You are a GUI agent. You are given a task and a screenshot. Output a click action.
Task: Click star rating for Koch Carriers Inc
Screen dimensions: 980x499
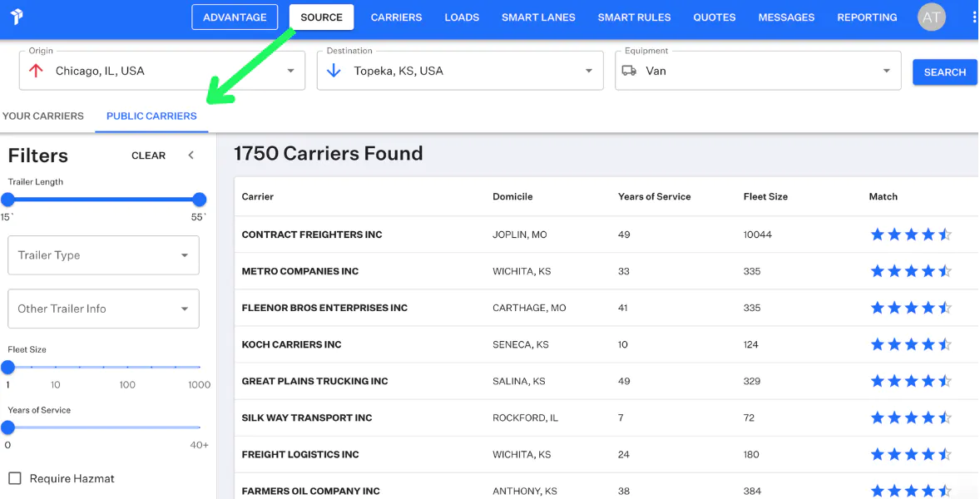tap(911, 345)
